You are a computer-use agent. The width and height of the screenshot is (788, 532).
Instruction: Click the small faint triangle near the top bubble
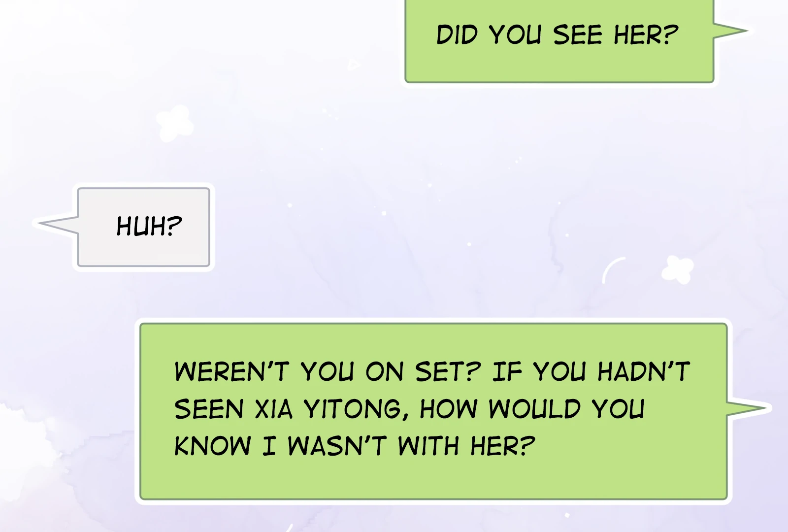(354, 65)
